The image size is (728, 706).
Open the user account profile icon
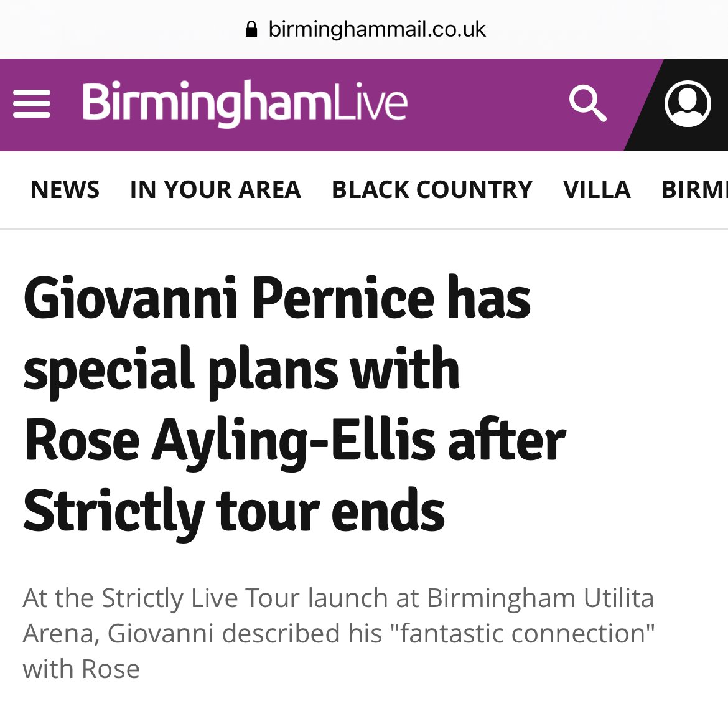point(688,103)
